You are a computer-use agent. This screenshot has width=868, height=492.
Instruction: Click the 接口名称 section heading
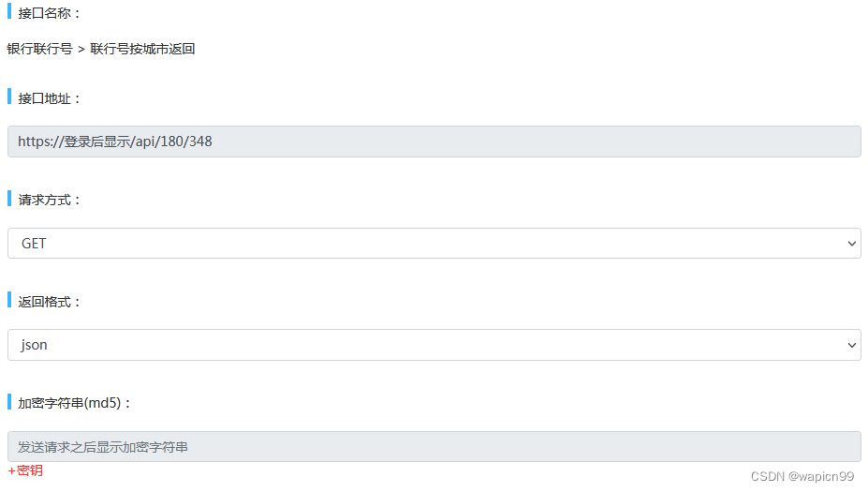[x=50, y=13]
